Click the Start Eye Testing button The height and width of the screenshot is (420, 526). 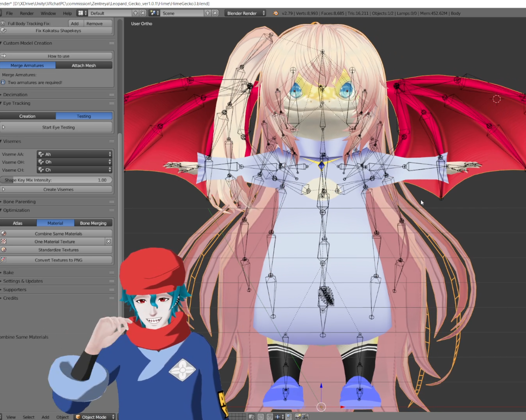[x=56, y=127]
